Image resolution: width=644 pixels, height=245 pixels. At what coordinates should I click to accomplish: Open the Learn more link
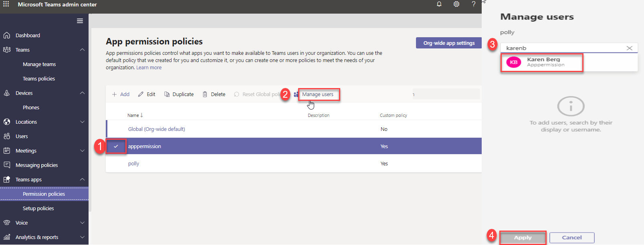149,68
